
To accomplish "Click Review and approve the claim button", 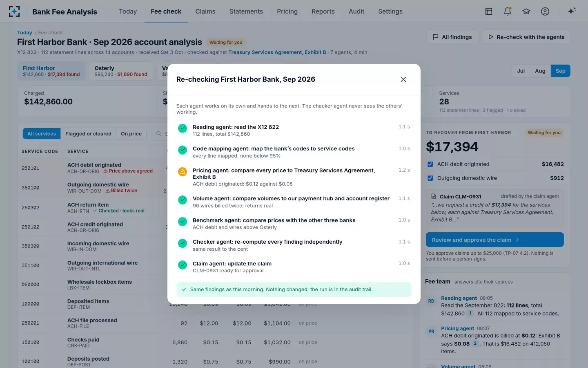I will tap(494, 240).
